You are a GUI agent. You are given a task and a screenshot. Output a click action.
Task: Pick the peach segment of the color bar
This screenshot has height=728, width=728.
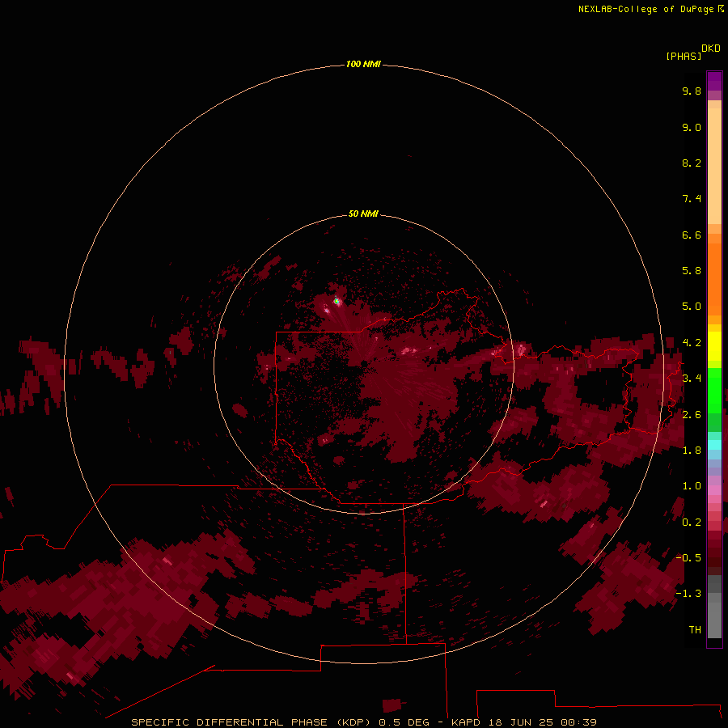714,165
